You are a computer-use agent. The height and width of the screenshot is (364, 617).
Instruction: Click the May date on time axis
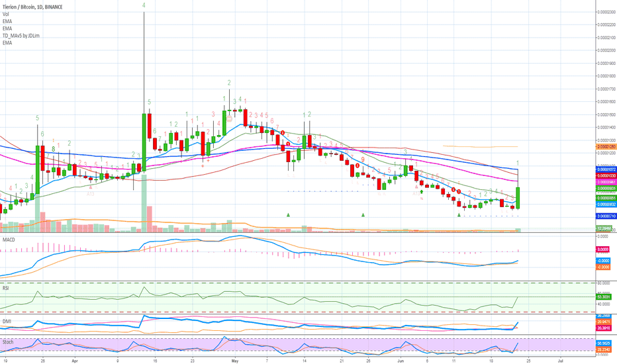(x=235, y=360)
